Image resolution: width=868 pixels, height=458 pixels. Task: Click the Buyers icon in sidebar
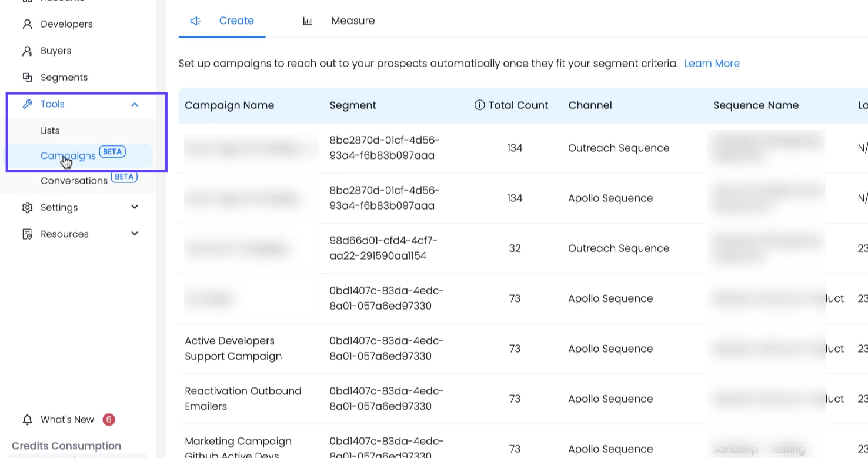[x=27, y=51]
